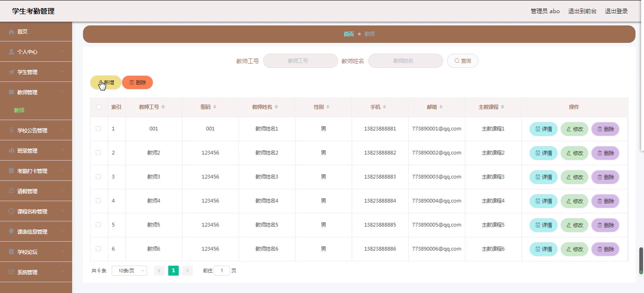Click the paper-plane icon beside 学生管理

pyautogui.click(x=11, y=72)
